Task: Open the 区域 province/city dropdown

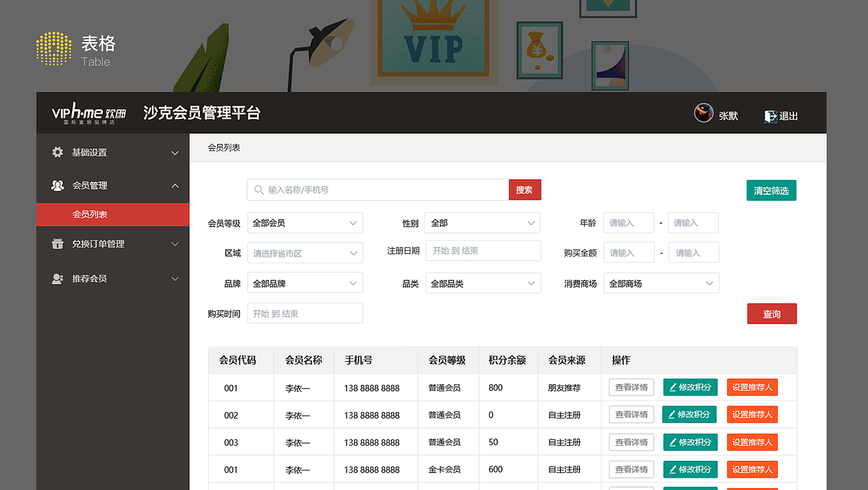Action: click(305, 253)
